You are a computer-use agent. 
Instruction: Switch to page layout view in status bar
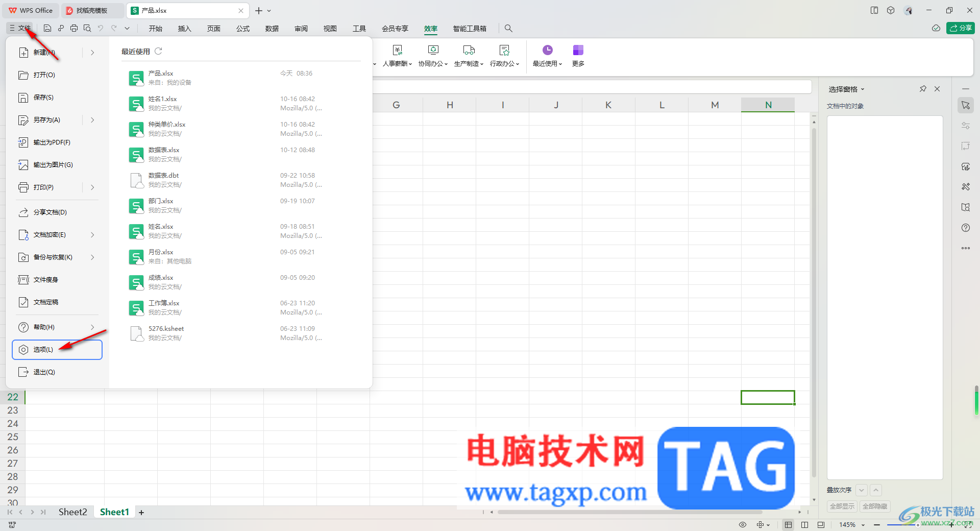805,525
